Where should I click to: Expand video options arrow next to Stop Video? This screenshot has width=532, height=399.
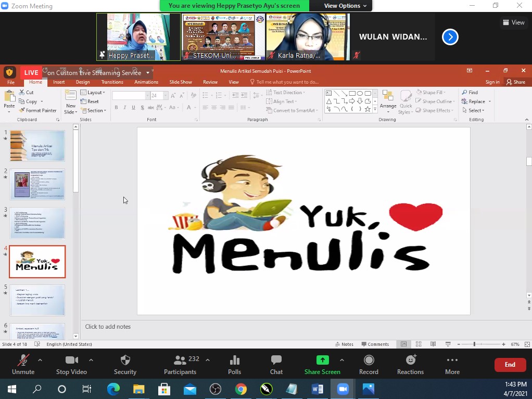[x=91, y=360]
